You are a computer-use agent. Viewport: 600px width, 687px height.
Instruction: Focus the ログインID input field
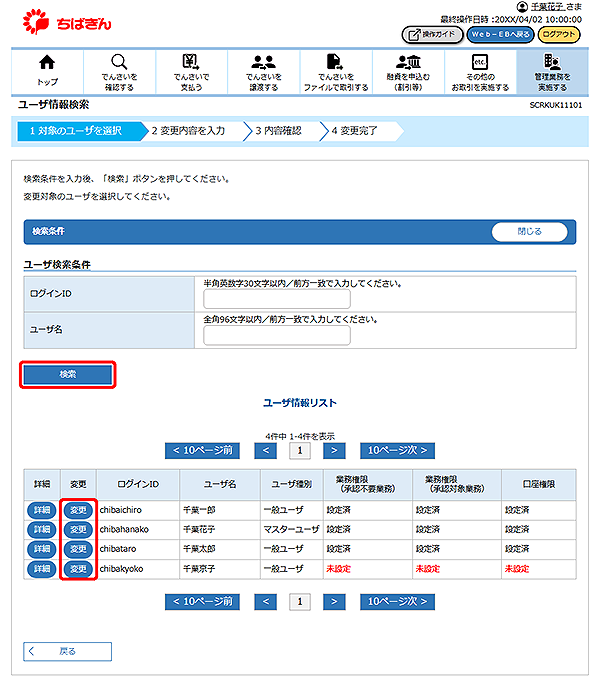[277, 299]
